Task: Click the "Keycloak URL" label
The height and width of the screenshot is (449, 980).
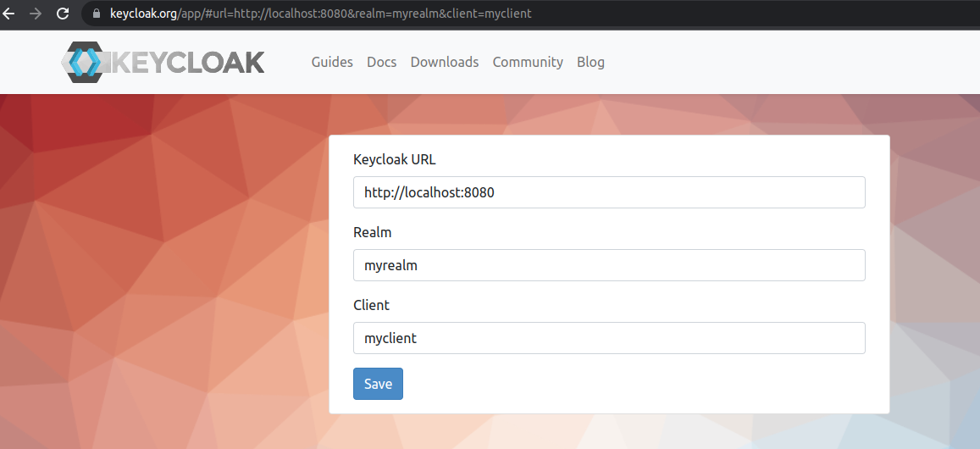Action: click(x=395, y=159)
